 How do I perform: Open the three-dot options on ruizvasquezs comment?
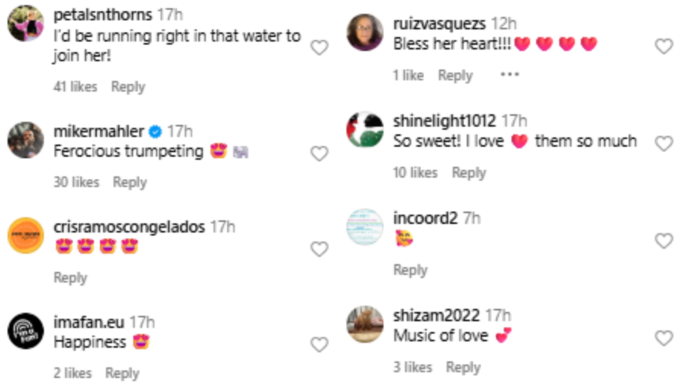(x=510, y=75)
